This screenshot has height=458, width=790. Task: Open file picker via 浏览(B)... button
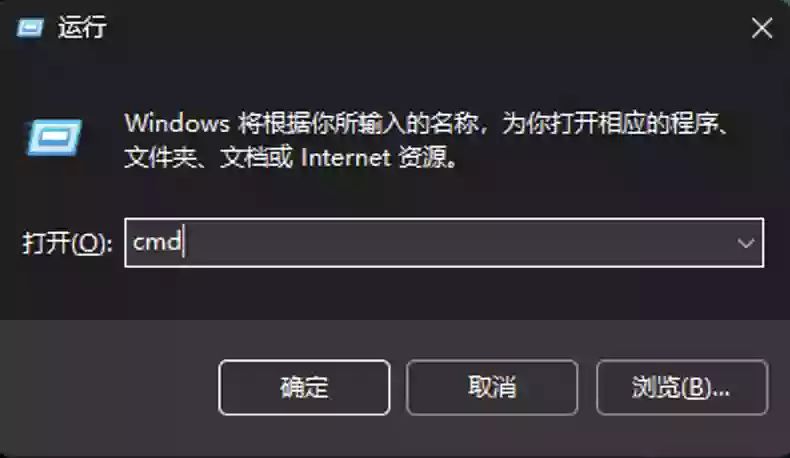[682, 387]
